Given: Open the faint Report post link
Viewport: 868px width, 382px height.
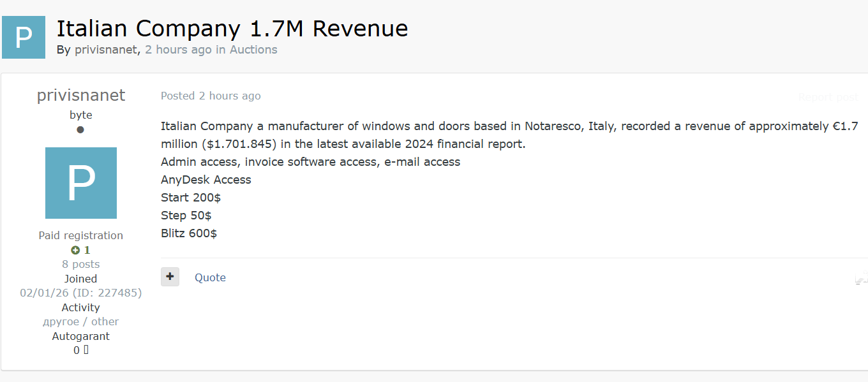Looking at the screenshot, I should coord(828,97).
